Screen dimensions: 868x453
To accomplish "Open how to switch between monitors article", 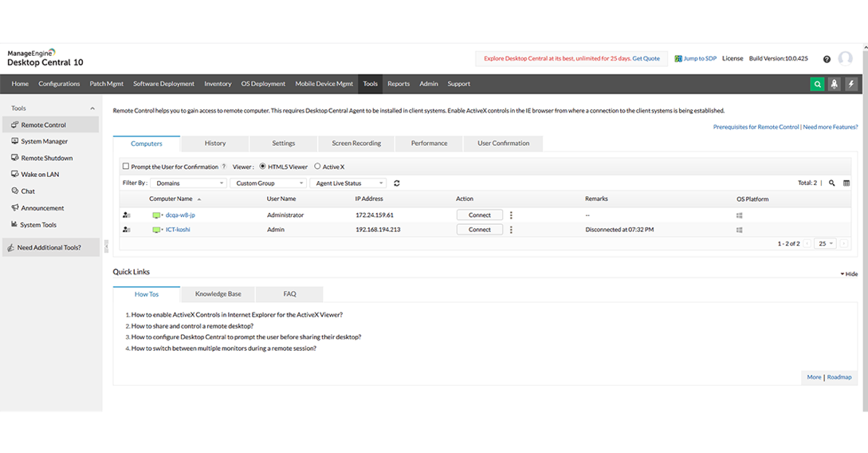I will [x=224, y=349].
